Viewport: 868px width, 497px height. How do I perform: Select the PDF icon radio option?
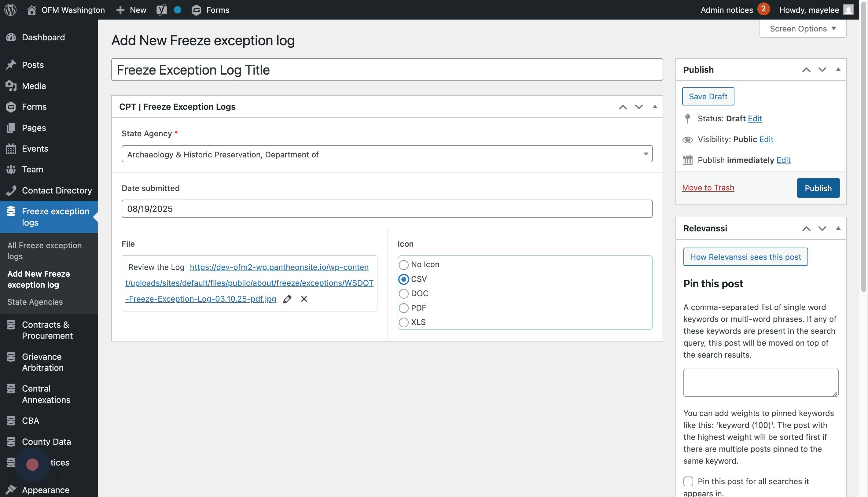tap(403, 308)
